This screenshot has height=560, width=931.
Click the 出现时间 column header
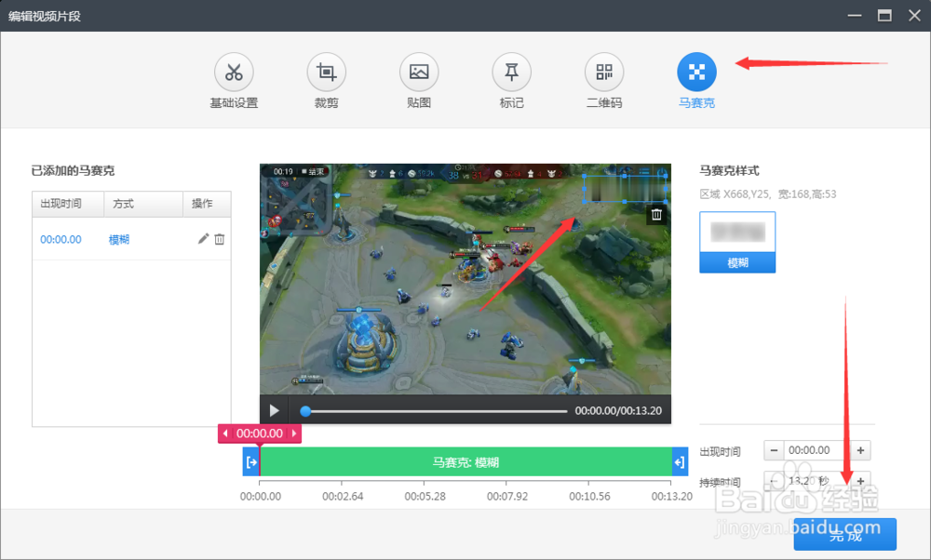pyautogui.click(x=68, y=204)
